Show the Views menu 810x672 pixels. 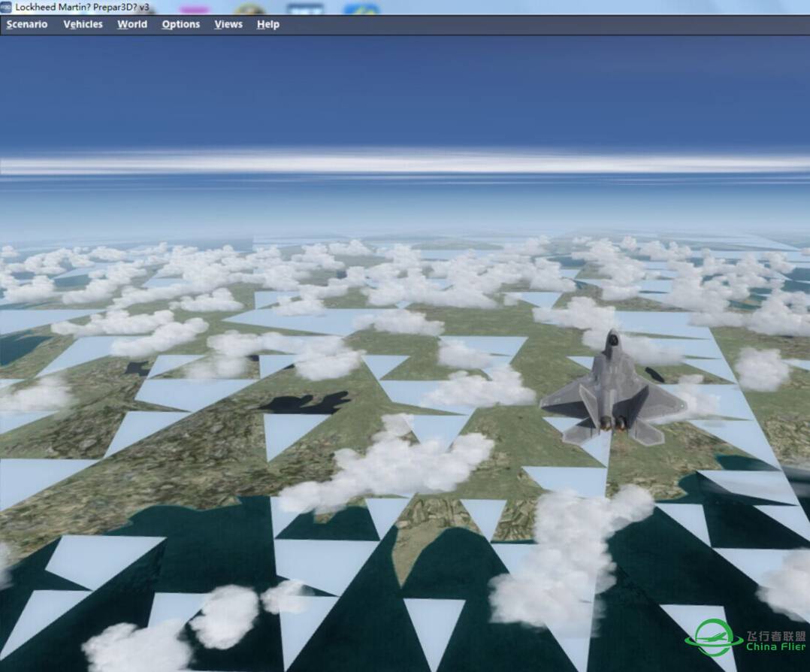pyautogui.click(x=228, y=24)
